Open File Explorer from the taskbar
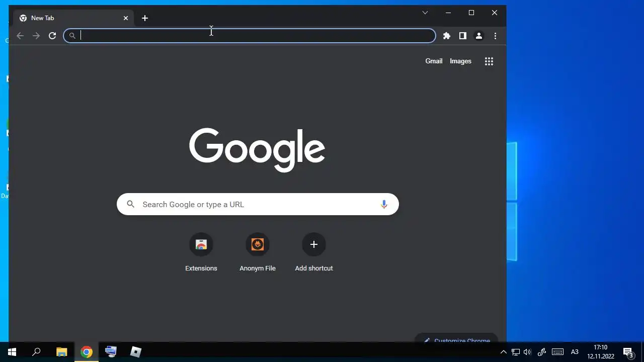Screen dimensions: 644x362 [61, 352]
